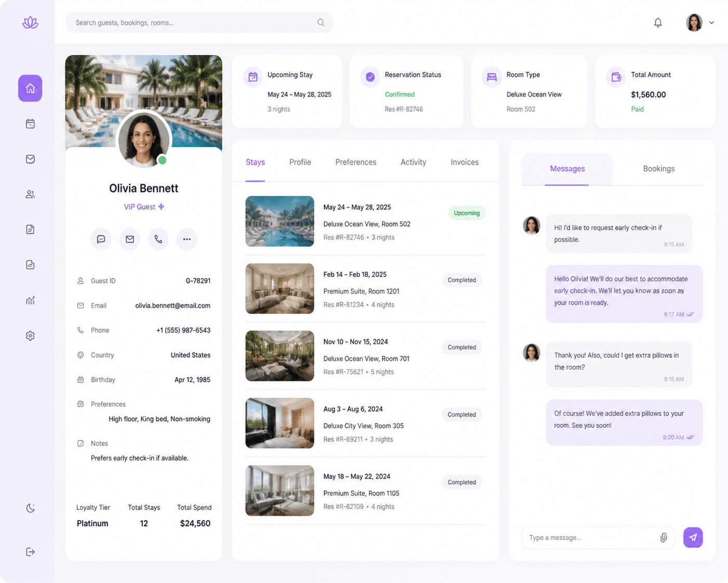Click the Total Amount wallet icon
Screen dimensions: 728x583
616,77
